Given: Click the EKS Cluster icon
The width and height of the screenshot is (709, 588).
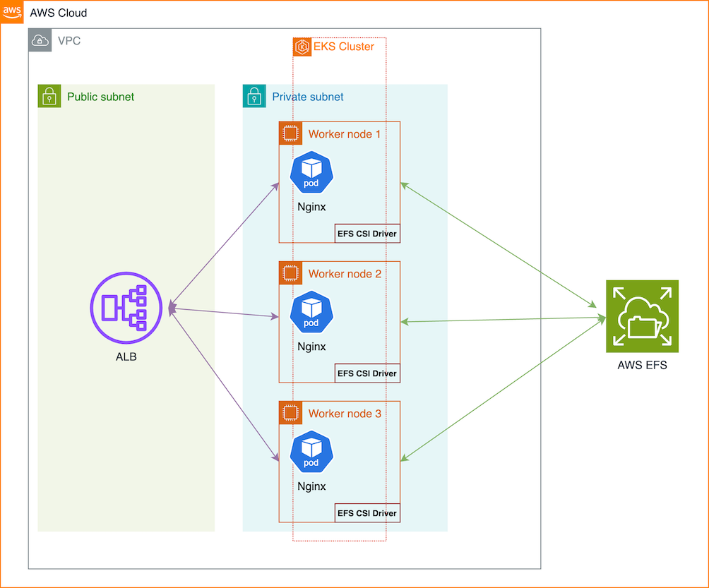Looking at the screenshot, I should coord(302,47).
